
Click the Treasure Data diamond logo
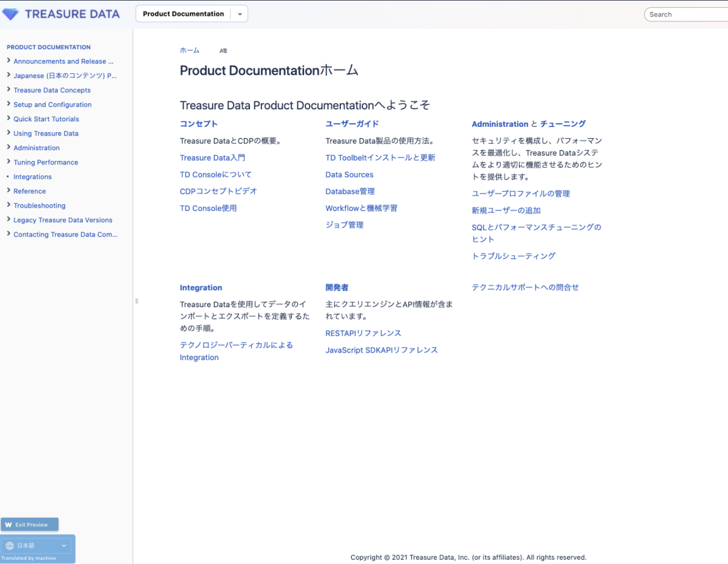coord(10,14)
